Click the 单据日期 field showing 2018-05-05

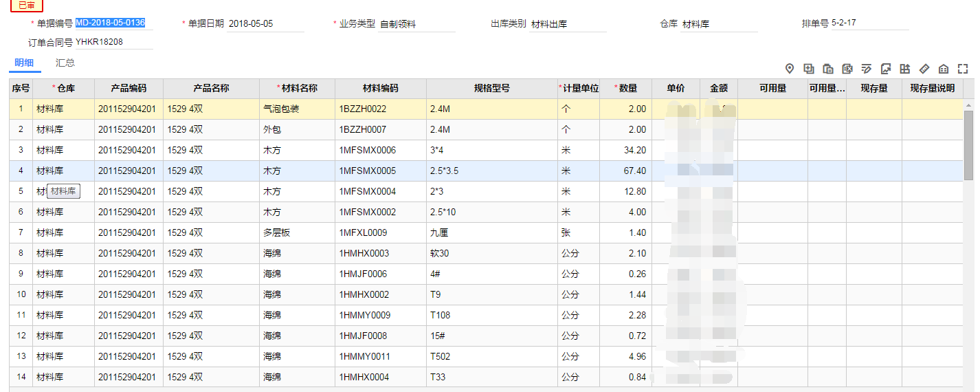click(x=265, y=24)
